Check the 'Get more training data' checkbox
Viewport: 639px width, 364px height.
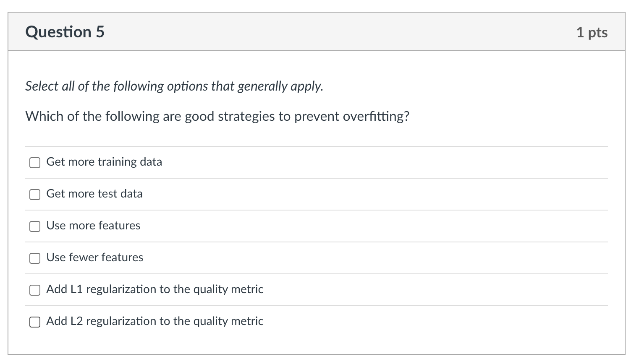[x=35, y=162]
